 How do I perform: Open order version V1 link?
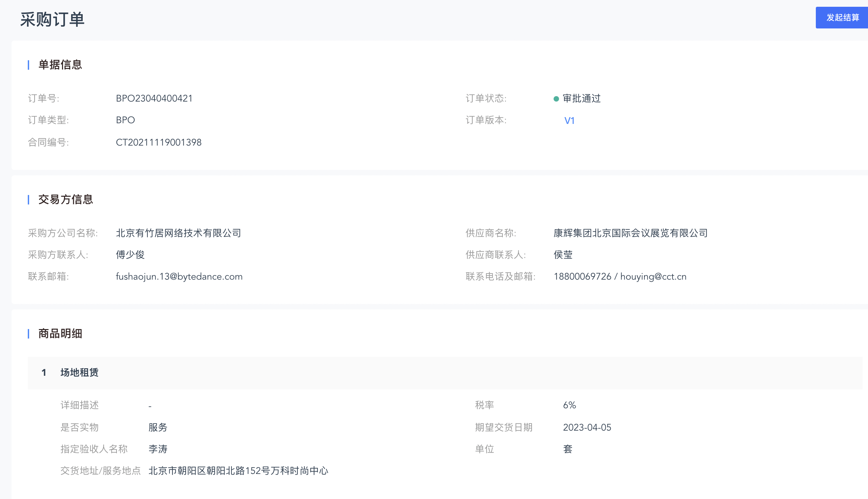569,121
